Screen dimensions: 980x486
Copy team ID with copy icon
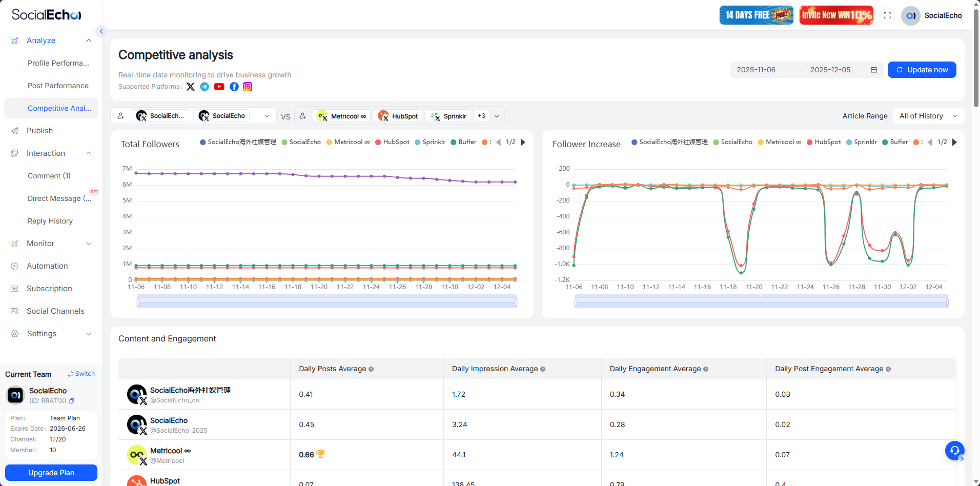[72, 401]
